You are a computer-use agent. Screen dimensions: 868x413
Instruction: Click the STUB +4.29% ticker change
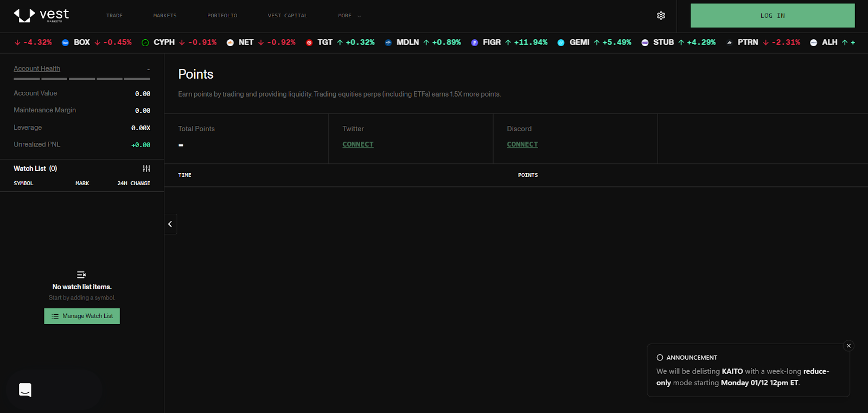pyautogui.click(x=697, y=42)
